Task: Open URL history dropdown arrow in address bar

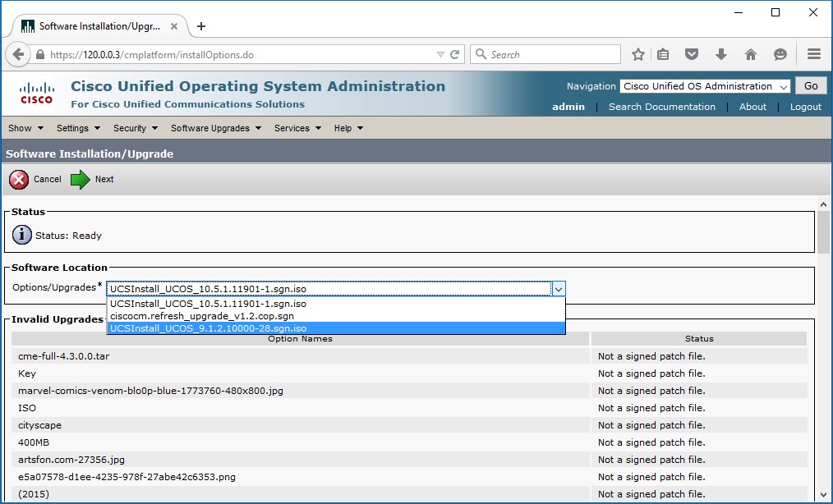Action: [x=440, y=55]
